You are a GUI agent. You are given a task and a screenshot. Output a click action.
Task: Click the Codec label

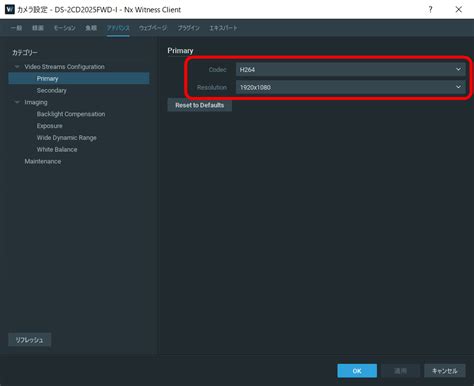(217, 69)
